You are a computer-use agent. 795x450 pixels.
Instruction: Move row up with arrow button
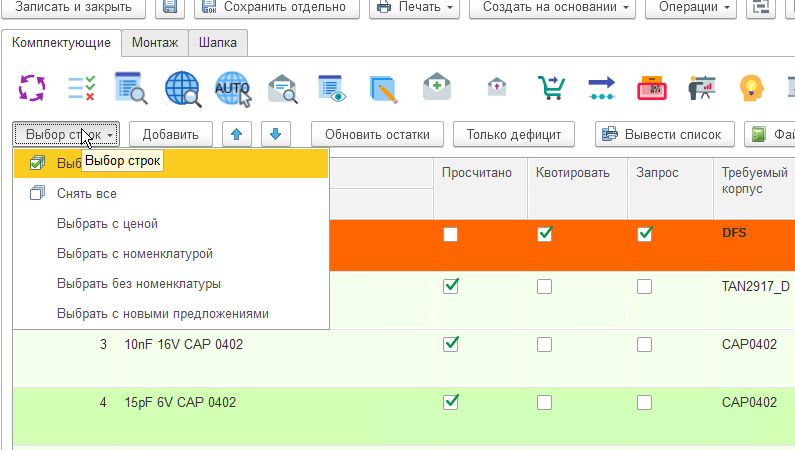pos(236,134)
